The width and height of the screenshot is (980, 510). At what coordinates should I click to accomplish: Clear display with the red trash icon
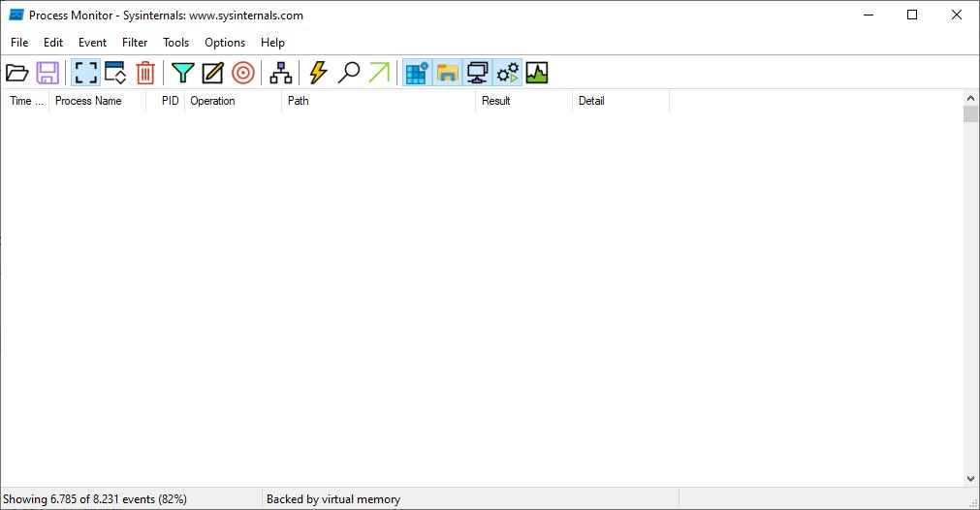[x=145, y=73]
